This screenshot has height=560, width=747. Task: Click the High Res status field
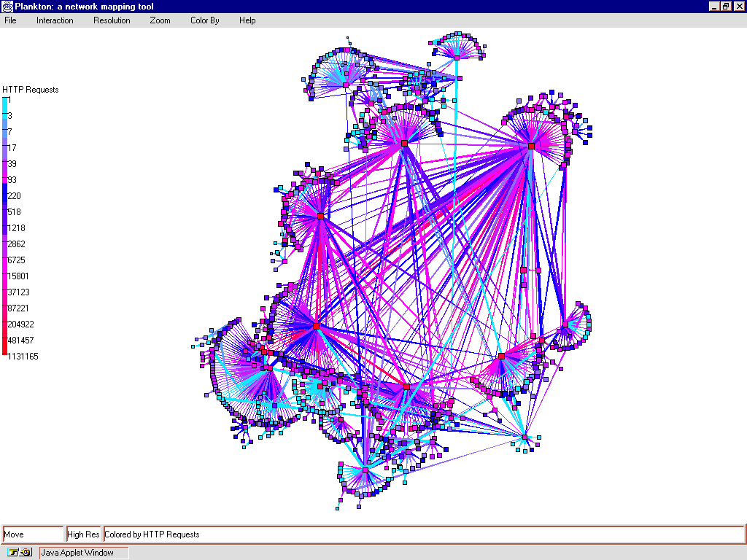pos(83,534)
